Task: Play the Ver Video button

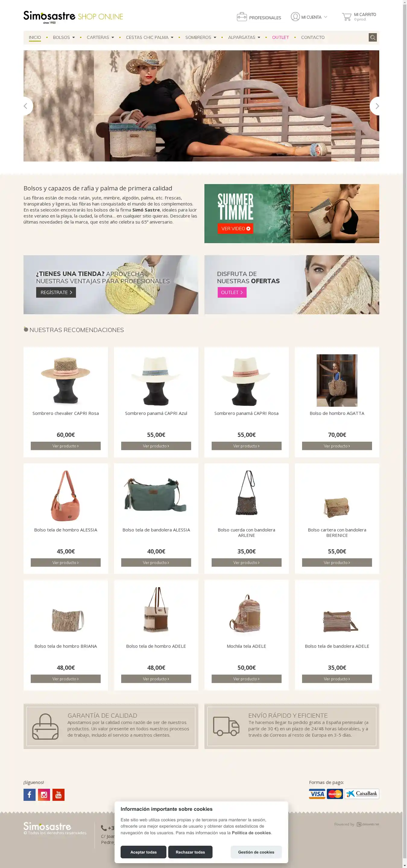Action: point(235,228)
